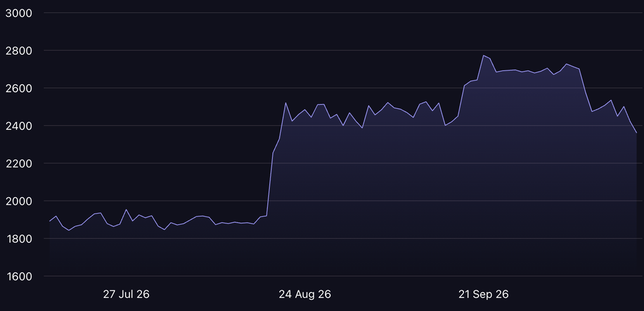
Task: Click the 2600 y-axis label
Action: tap(18, 88)
